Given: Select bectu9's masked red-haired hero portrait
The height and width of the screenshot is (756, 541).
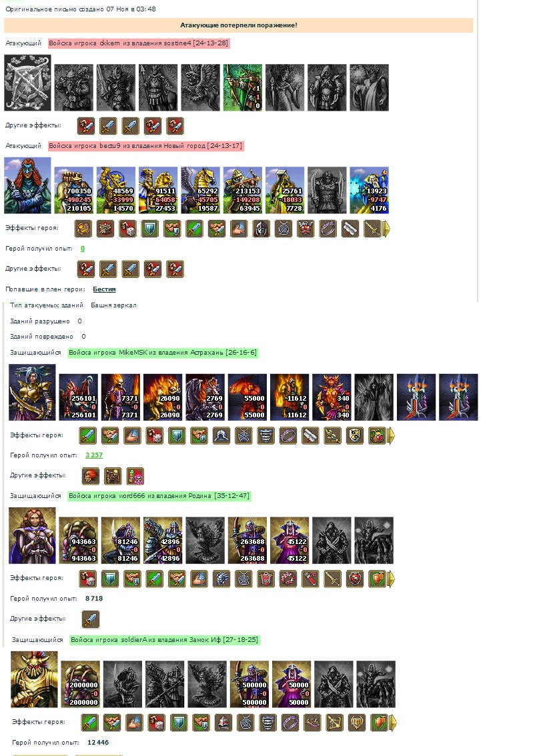Looking at the screenshot, I should coord(27,185).
